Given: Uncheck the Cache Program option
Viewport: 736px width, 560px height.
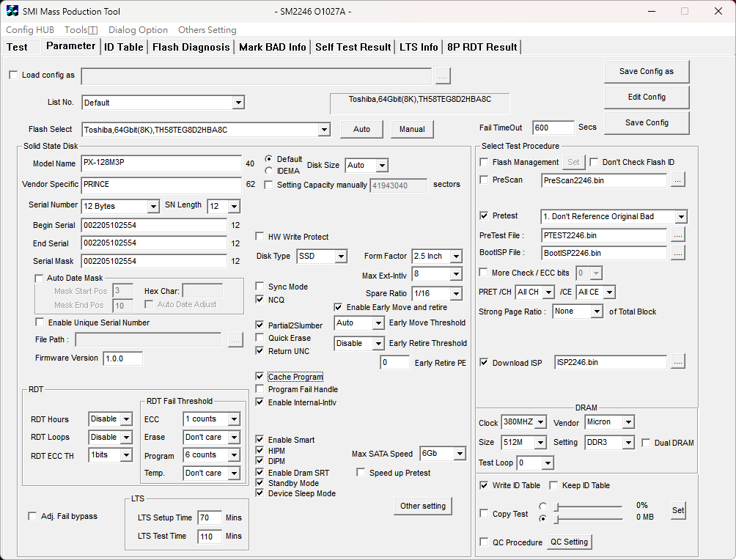Looking at the screenshot, I should [260, 377].
